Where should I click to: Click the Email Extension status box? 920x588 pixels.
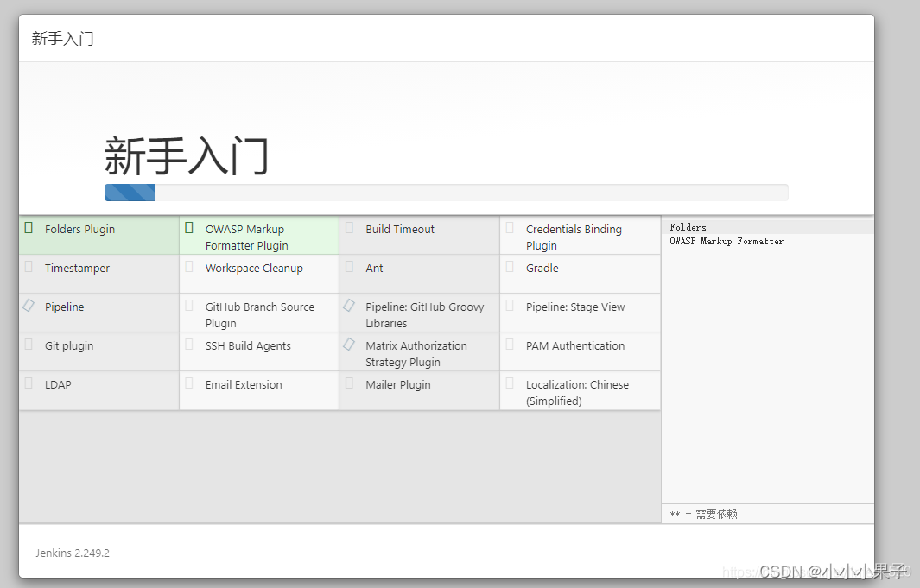(189, 383)
